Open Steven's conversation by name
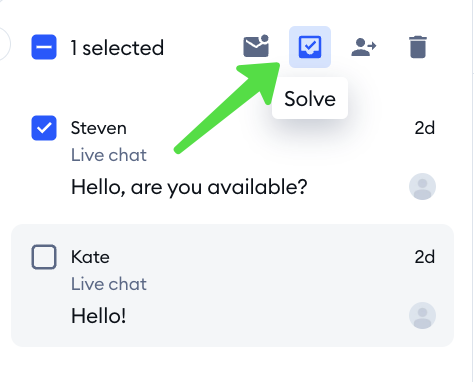The height and width of the screenshot is (382, 474). click(x=99, y=128)
